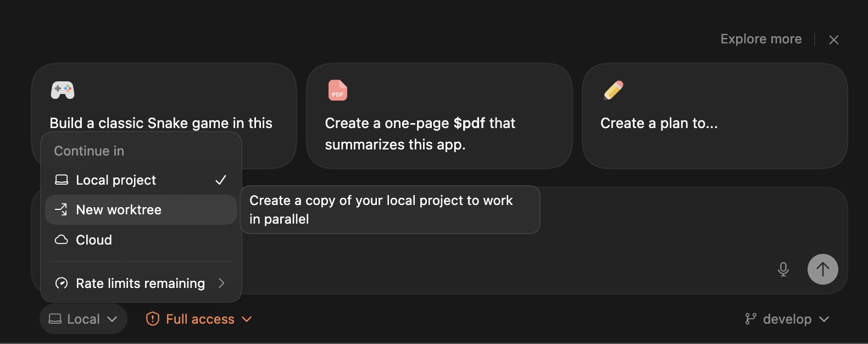This screenshot has height=344, width=868.
Task: Dismiss the suggestions with X button
Action: pyautogui.click(x=833, y=40)
